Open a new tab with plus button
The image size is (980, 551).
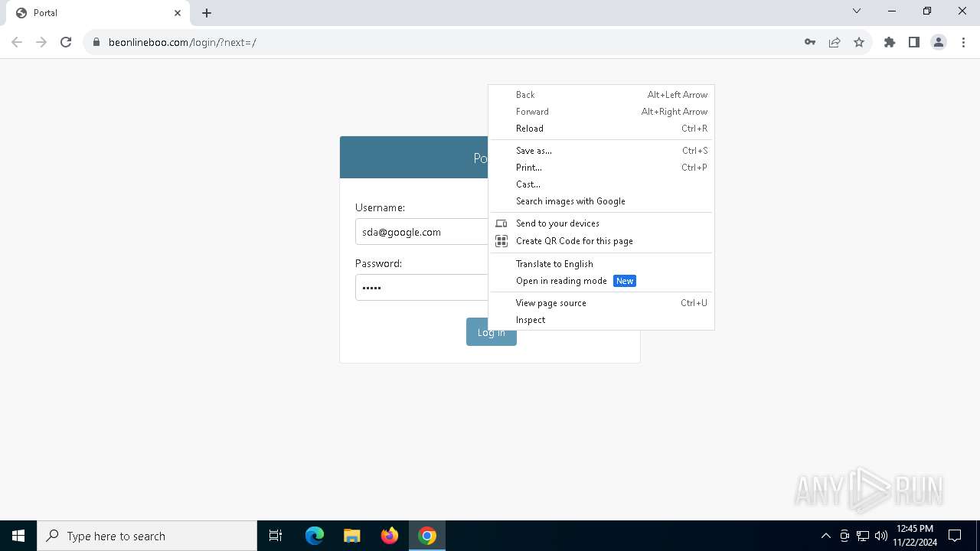click(207, 13)
